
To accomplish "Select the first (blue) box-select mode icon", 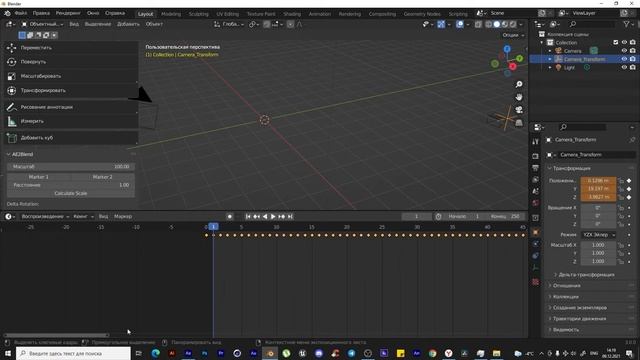I will pos(22,35).
